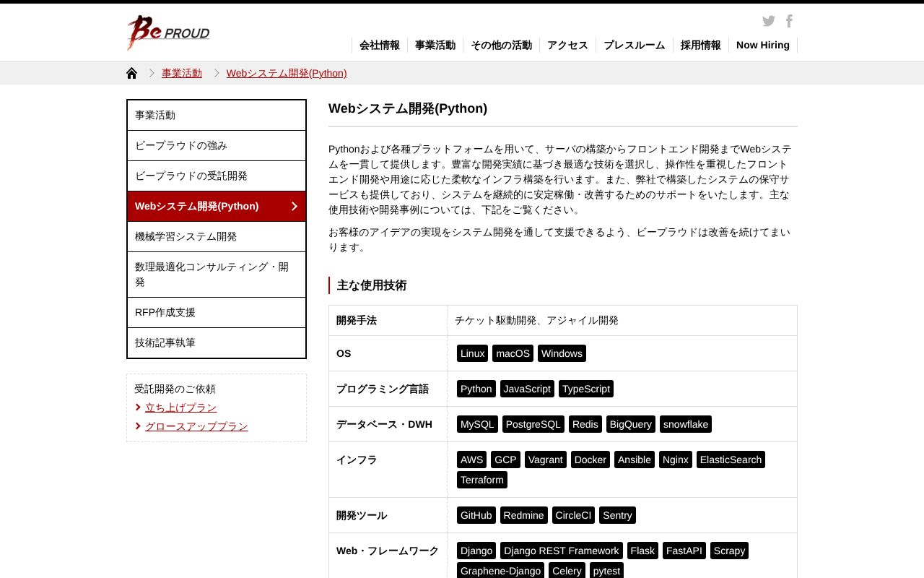Click the Docker tag
Screen dimensions: 924x578
[x=590, y=460]
